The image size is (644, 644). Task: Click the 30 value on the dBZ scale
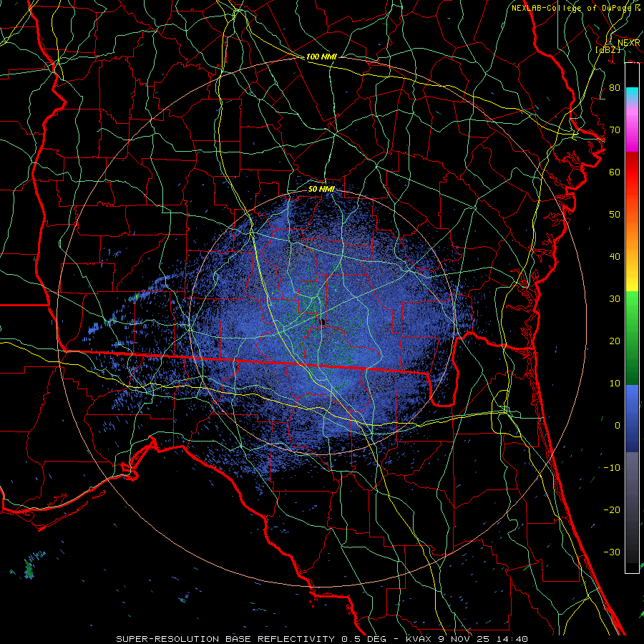coord(615,298)
